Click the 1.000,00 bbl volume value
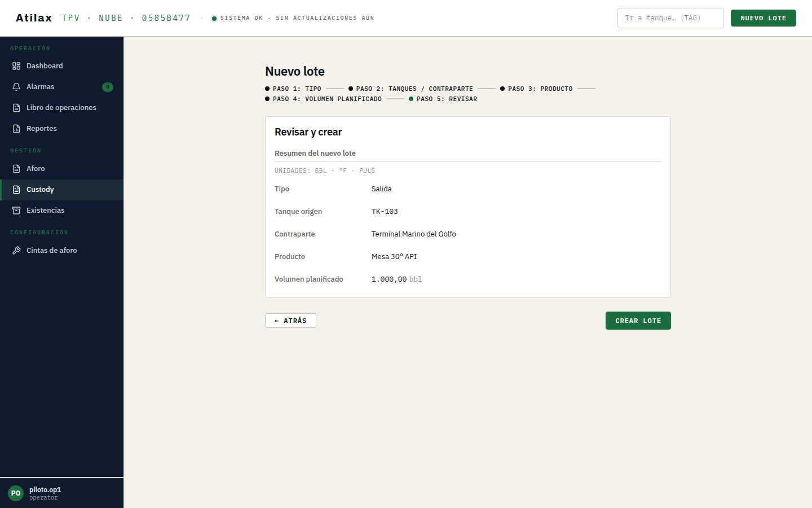812x508 pixels. click(396, 279)
